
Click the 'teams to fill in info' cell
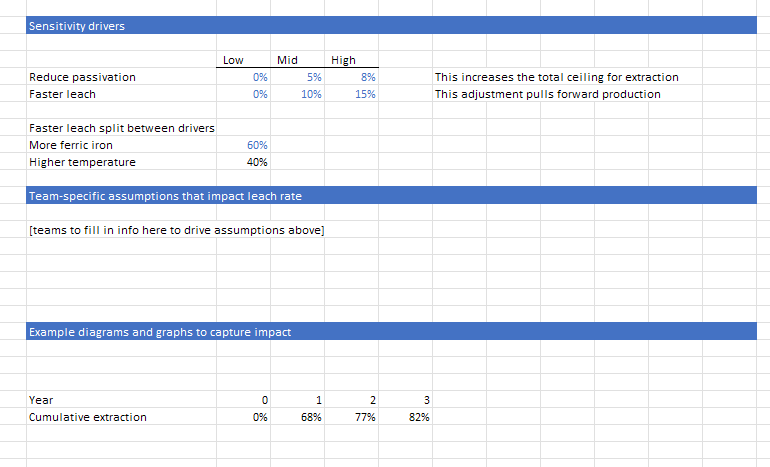pyautogui.click(x=176, y=230)
